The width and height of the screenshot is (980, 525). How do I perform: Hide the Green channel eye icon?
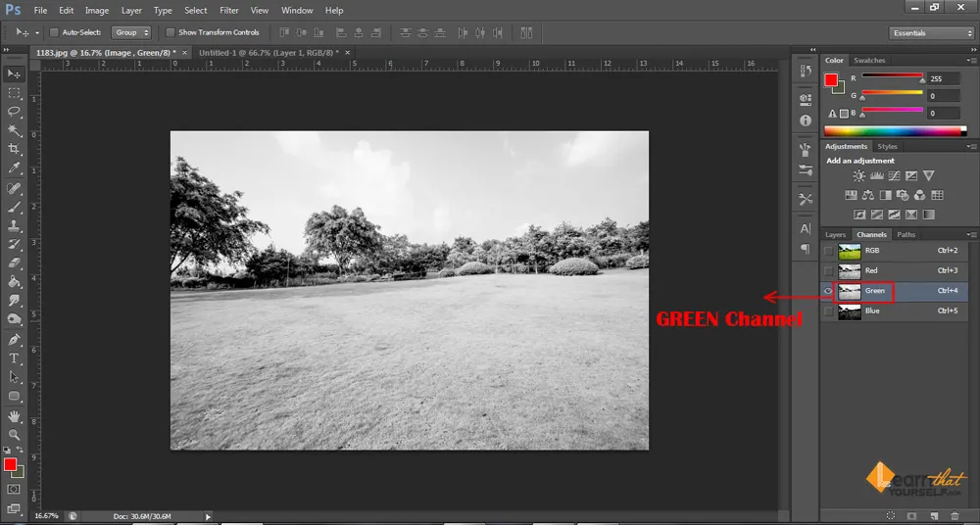[x=829, y=291]
